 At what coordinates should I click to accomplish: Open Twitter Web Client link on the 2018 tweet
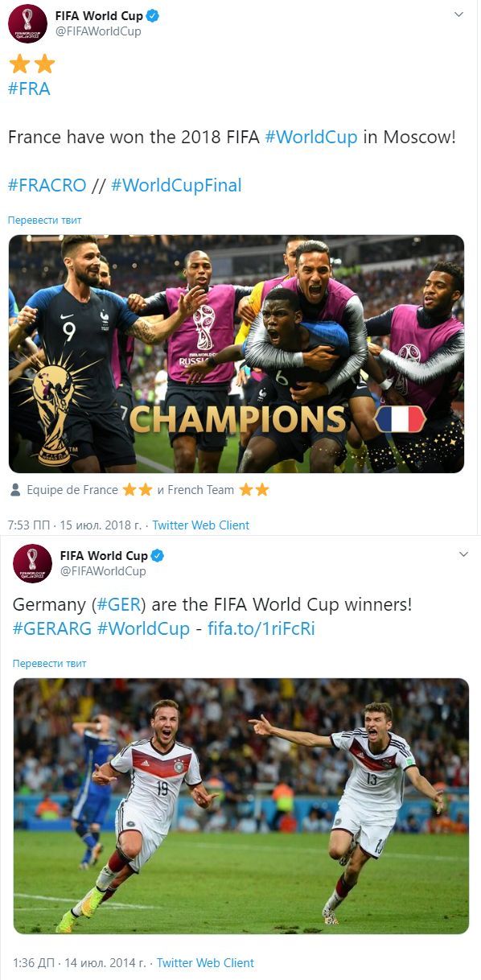tap(201, 525)
